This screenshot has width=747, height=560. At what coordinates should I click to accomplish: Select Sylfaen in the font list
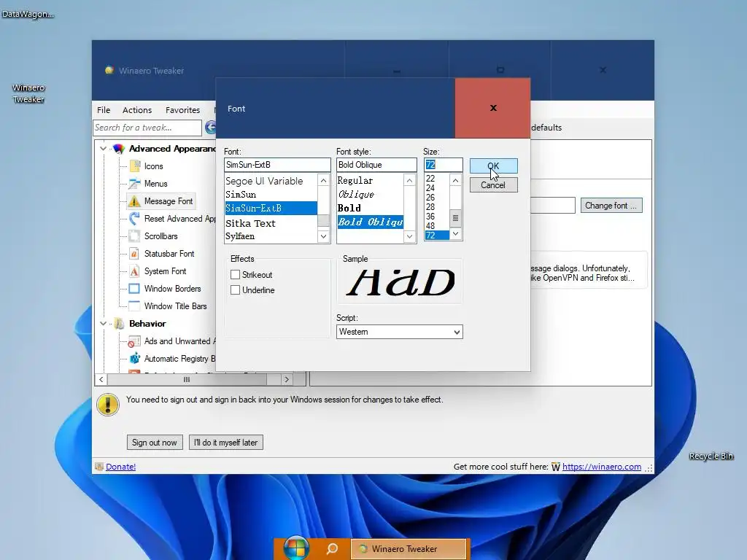point(271,236)
